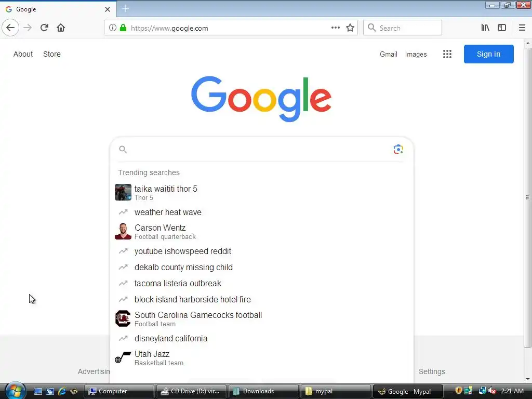The image size is (532, 399).
Task: Click Google - Mypal taskbar button
Action: pos(408,391)
